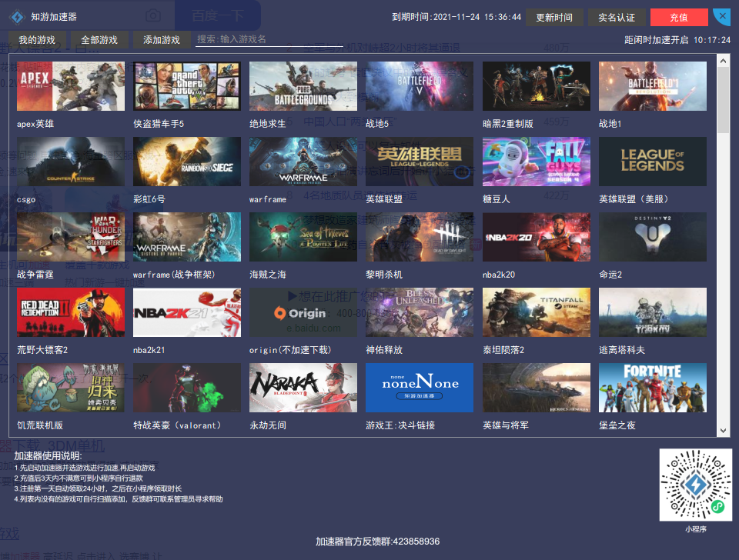Select the apex英雄 game thumbnail

tap(71, 86)
